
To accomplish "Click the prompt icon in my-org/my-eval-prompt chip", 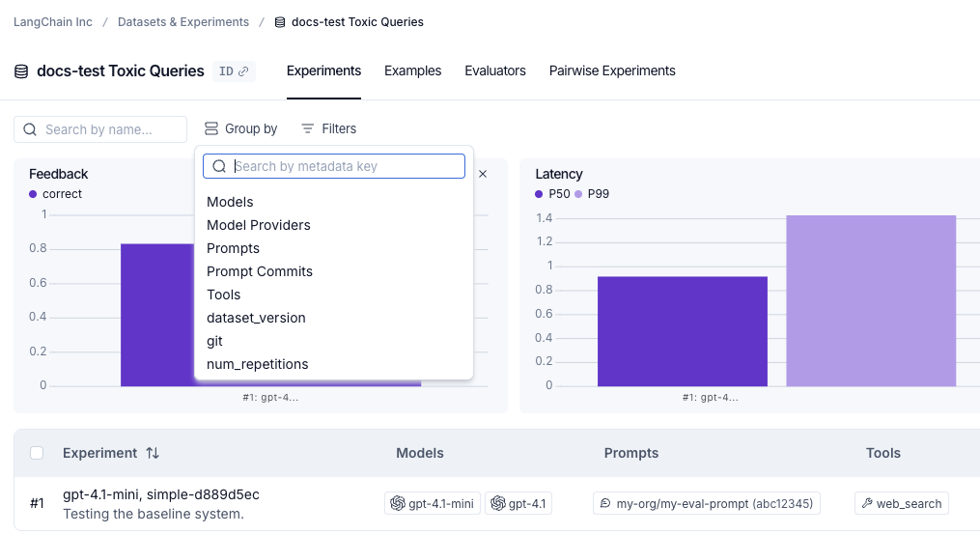I will point(605,503).
